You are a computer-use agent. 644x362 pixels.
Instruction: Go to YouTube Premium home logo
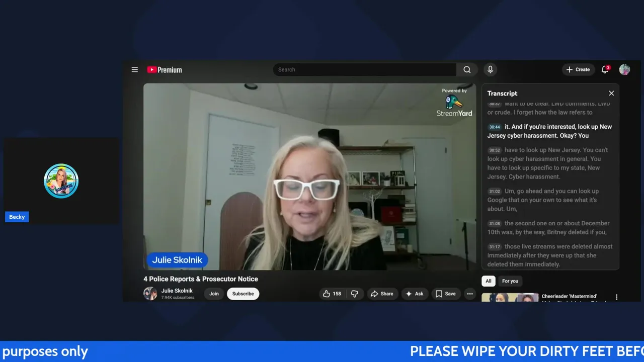tap(165, 70)
